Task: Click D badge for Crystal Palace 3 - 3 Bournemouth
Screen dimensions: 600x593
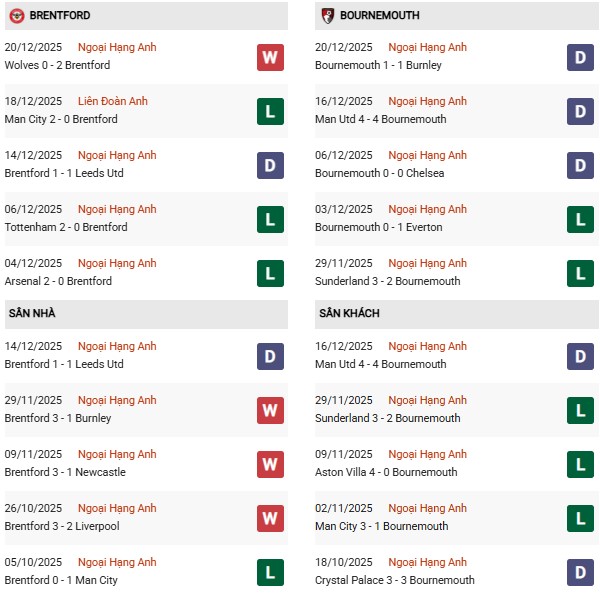Action: 580,572
